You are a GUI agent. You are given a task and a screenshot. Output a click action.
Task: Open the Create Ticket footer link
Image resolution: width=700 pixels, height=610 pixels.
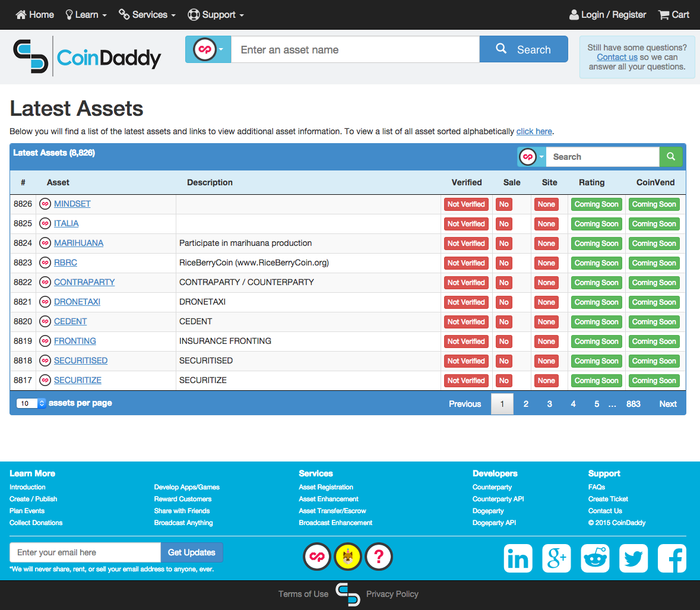coord(608,499)
